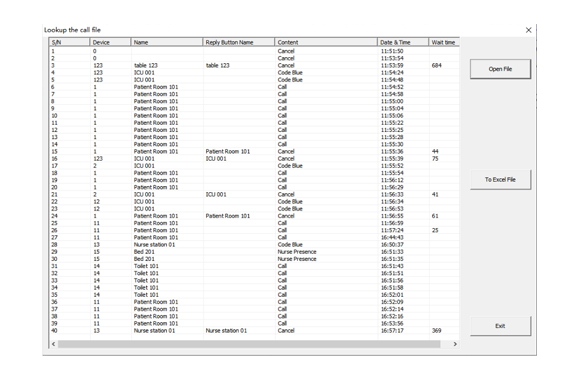This screenshot has height=380, width=580.
Task: Click the Reply Button Name column header
Action: pyautogui.click(x=239, y=42)
